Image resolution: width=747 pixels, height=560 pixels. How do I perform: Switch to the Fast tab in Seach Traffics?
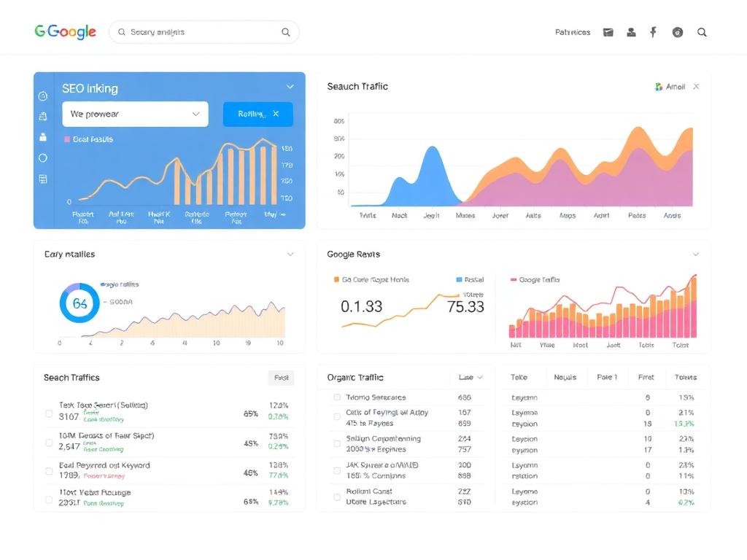[281, 377]
